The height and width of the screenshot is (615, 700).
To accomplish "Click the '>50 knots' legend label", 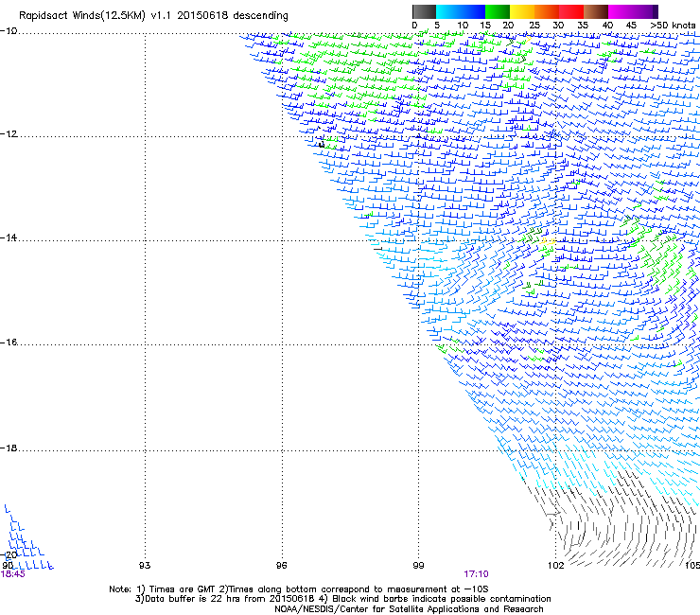I will pos(673,26).
